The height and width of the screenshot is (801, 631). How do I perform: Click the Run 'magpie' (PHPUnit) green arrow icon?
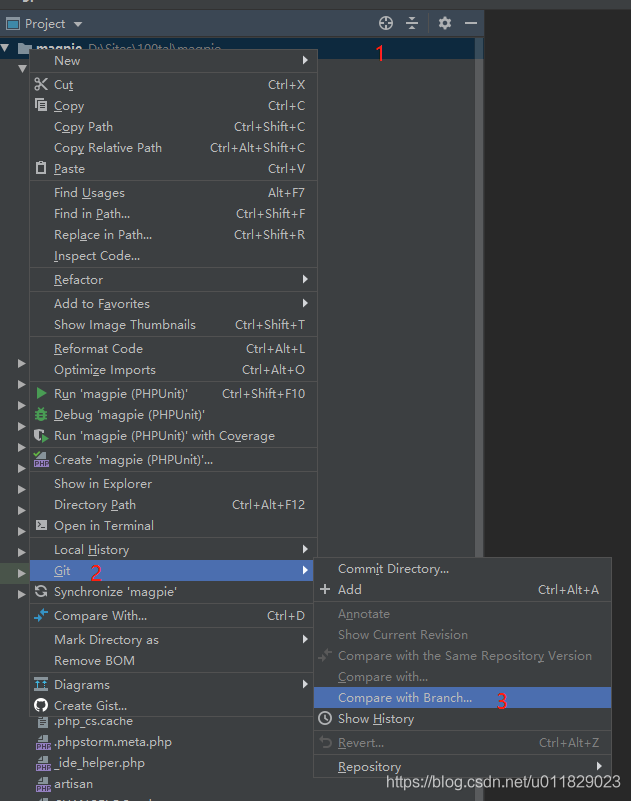coord(41,393)
